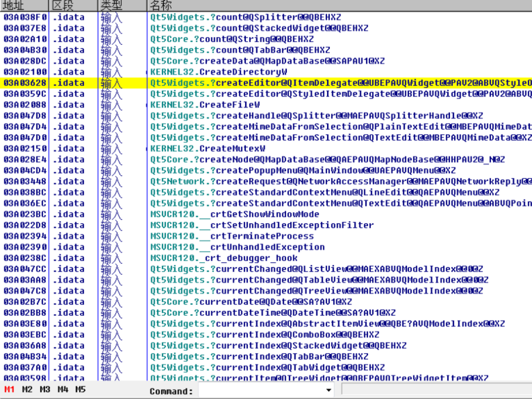Switch to the M2 memory tab
The image size is (532, 399).
pos(27,390)
